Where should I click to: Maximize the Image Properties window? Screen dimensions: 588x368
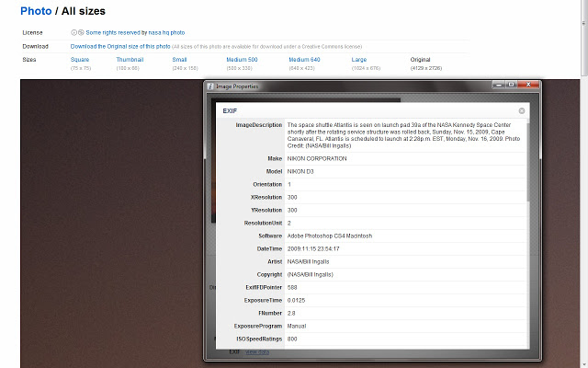click(x=511, y=85)
